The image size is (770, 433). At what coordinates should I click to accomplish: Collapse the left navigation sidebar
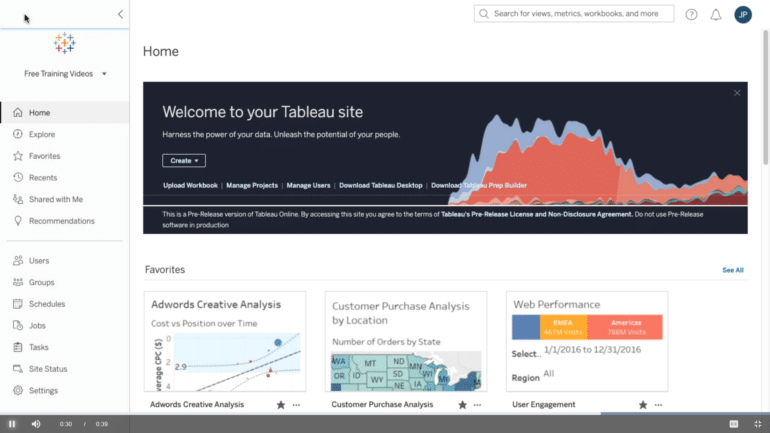pyautogui.click(x=120, y=14)
